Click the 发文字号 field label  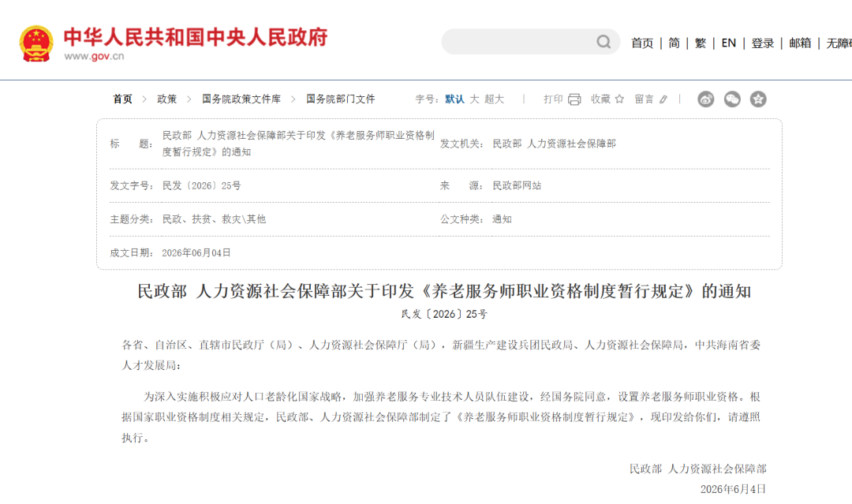131,185
